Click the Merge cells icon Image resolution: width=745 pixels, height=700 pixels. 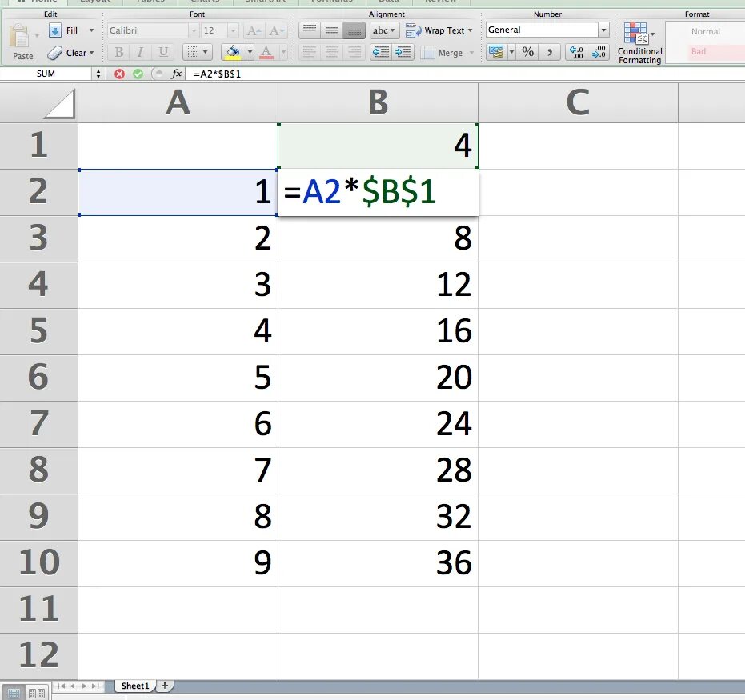click(427, 52)
